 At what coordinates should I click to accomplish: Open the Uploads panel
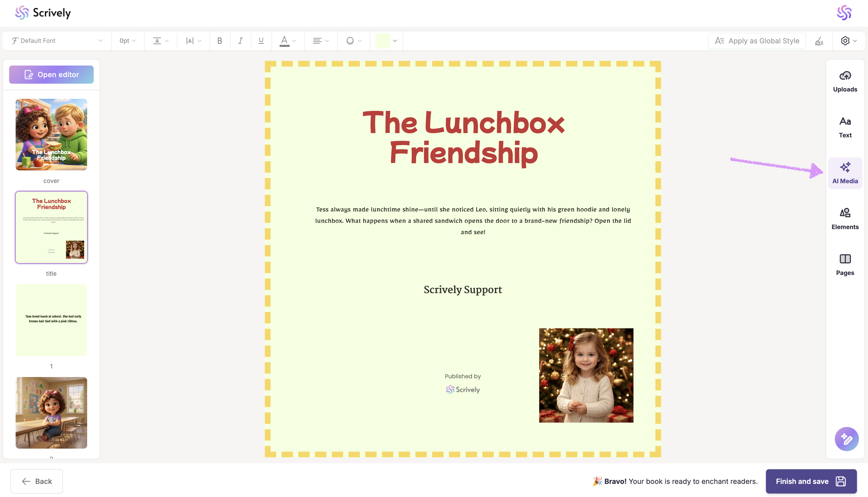845,82
